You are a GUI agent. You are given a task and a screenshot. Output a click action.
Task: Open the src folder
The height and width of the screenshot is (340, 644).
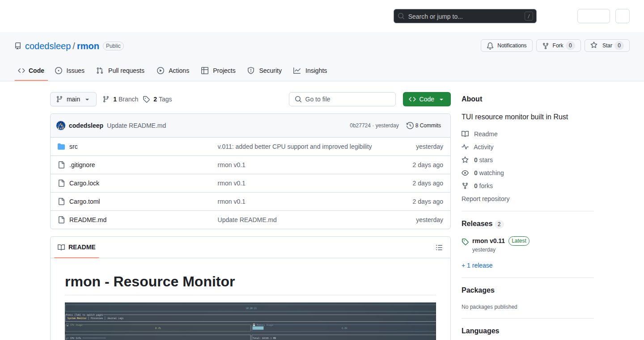pyautogui.click(x=73, y=147)
